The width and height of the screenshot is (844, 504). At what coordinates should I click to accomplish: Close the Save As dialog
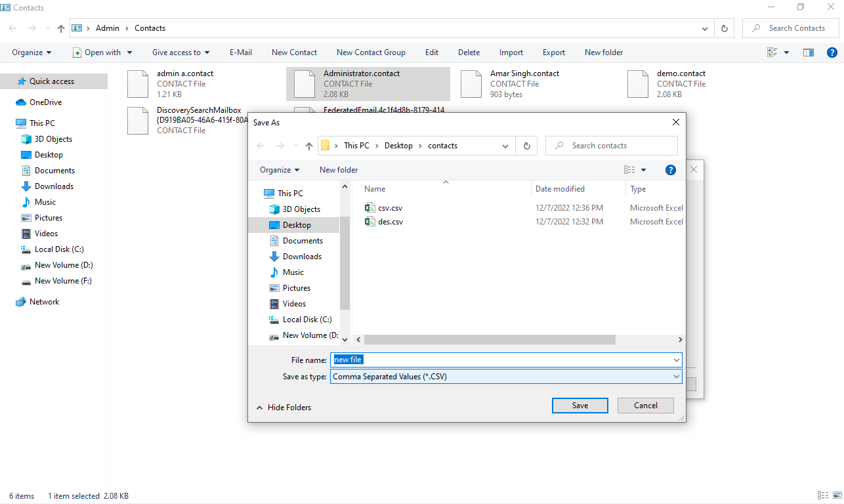tap(675, 122)
